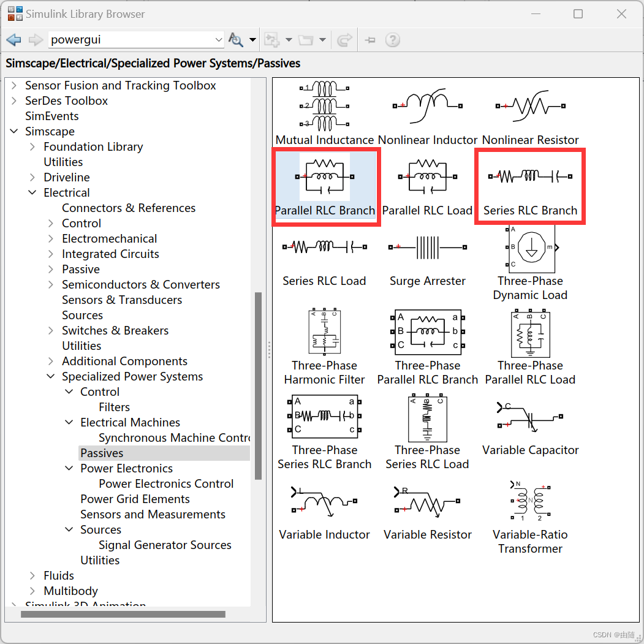This screenshot has height=644, width=644.
Task: Select Power Grid Elements tree item
Action: (x=135, y=499)
